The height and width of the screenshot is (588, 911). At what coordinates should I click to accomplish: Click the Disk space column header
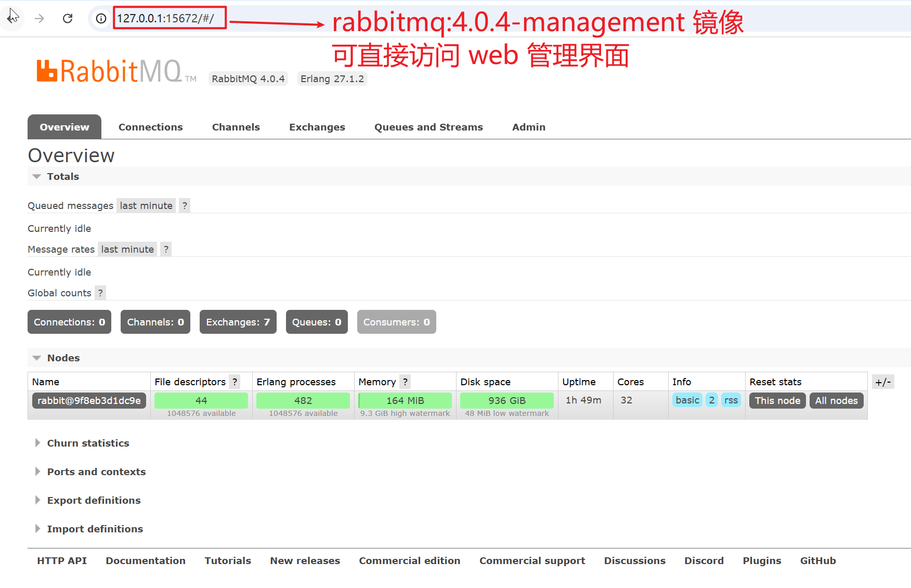point(485,382)
